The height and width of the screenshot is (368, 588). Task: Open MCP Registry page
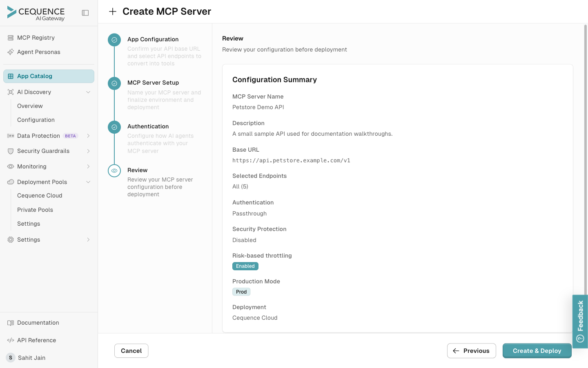point(49,38)
